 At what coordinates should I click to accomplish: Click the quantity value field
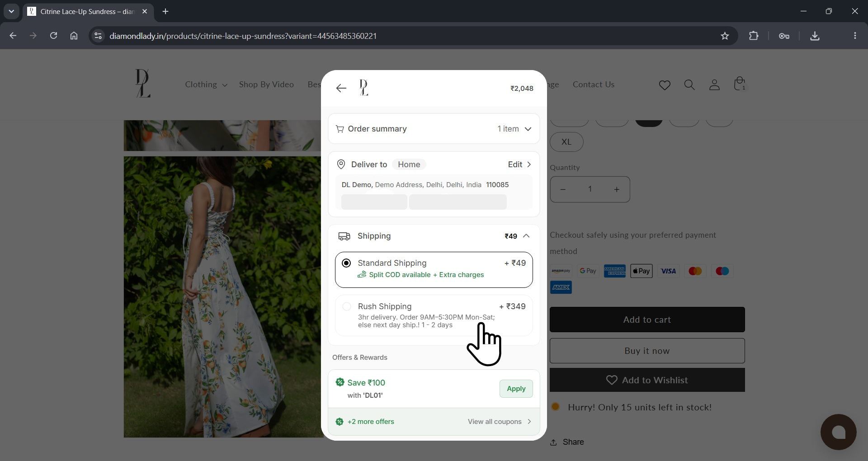point(590,189)
